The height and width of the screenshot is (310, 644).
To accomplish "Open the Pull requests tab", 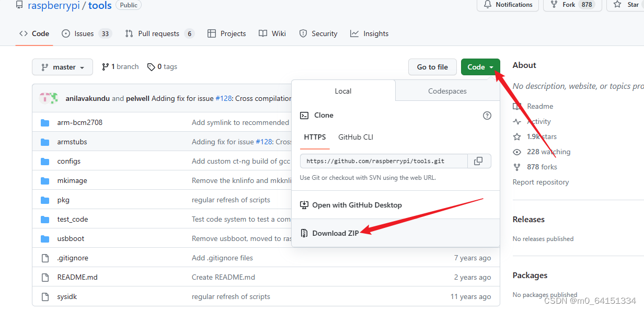I will (159, 33).
